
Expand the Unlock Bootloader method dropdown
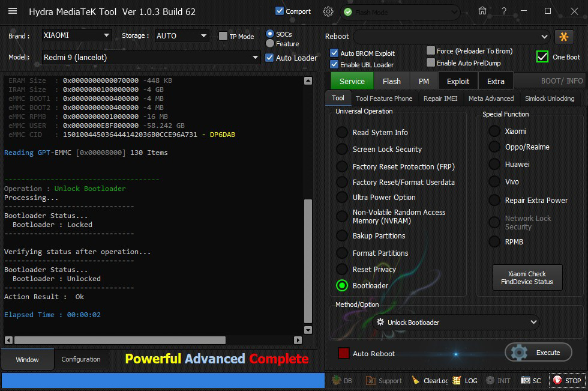point(534,323)
